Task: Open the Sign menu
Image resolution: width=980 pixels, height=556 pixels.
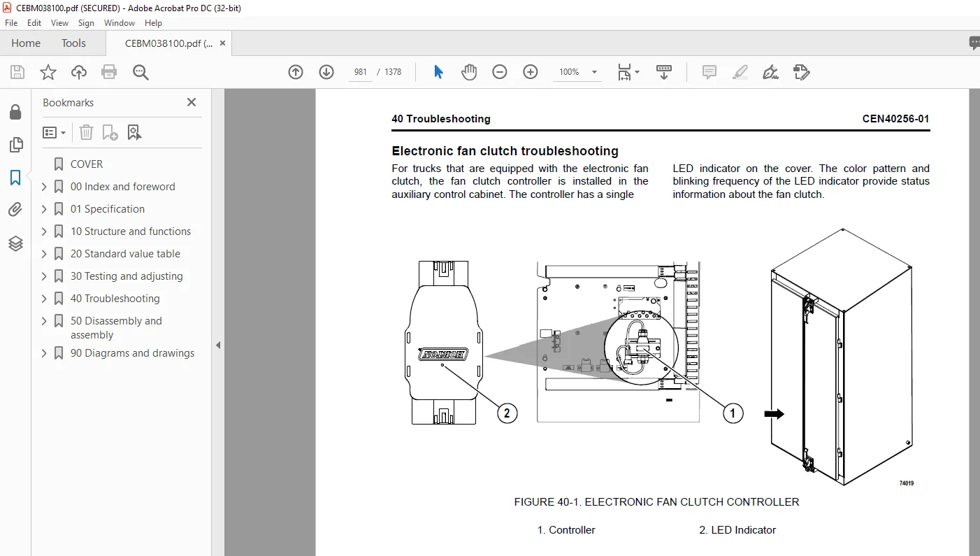Action: click(86, 23)
